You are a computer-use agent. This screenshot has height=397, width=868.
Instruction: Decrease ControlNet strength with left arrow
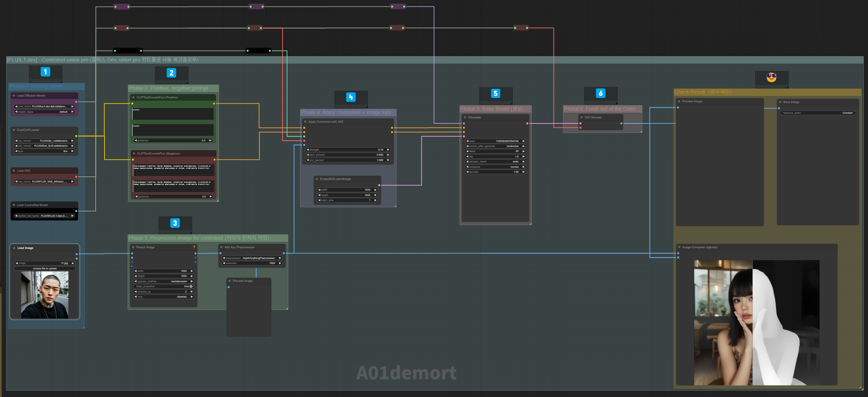click(308, 150)
